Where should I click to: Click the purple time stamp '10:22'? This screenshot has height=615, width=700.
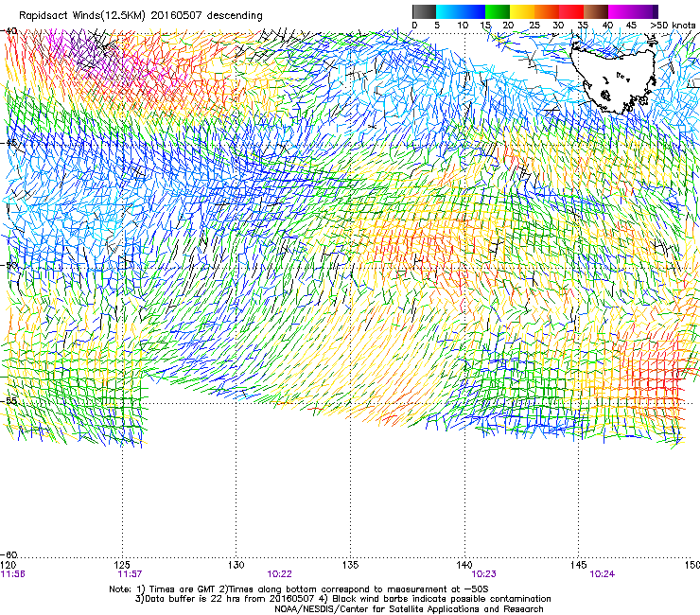point(279,574)
